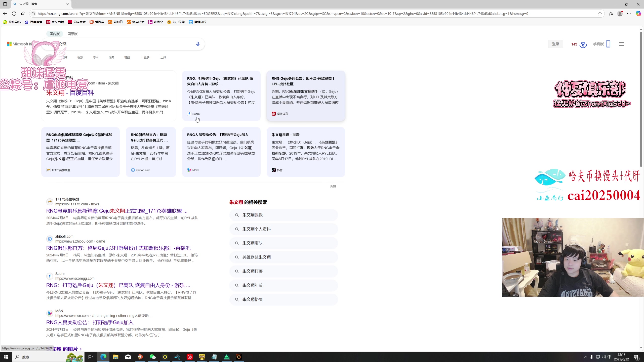The image size is (644, 362).
Task: Launch the Copilot sidebar icon
Action: click(x=638, y=14)
